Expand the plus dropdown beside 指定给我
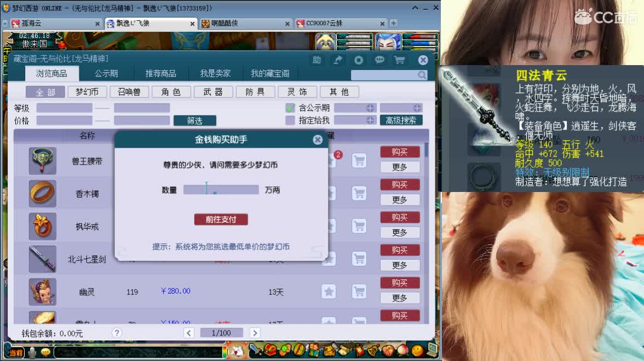Image resolution: width=644 pixels, height=361 pixels. pyautogui.click(x=370, y=120)
